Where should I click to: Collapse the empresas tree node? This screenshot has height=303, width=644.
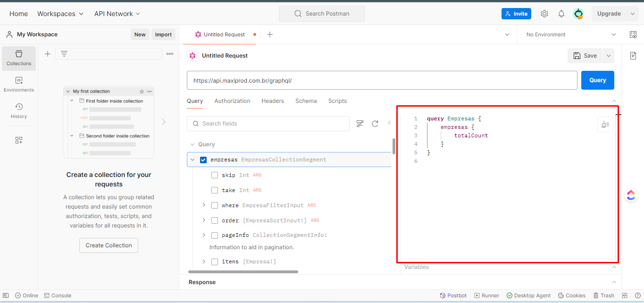tap(192, 160)
